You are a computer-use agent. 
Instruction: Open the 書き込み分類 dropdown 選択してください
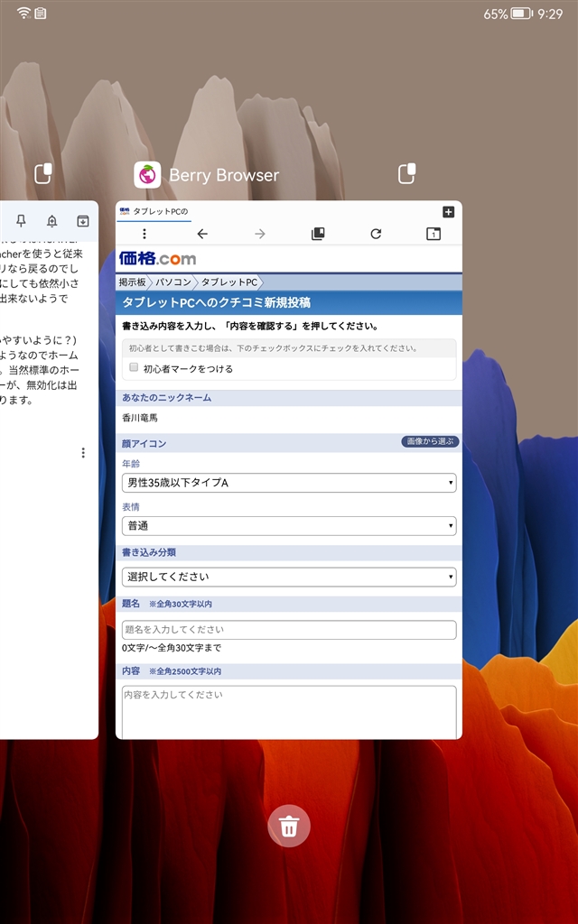(289, 577)
